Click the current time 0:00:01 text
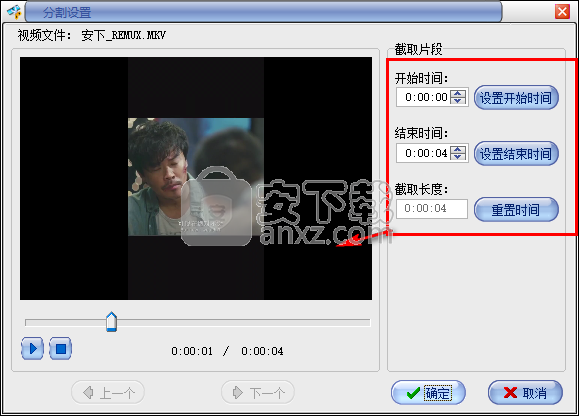 point(192,351)
